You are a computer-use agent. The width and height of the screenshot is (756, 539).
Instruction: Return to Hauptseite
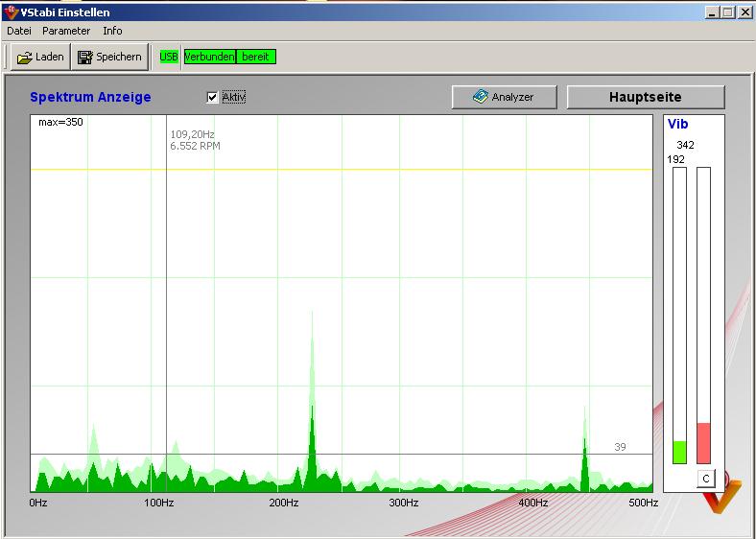[645, 97]
